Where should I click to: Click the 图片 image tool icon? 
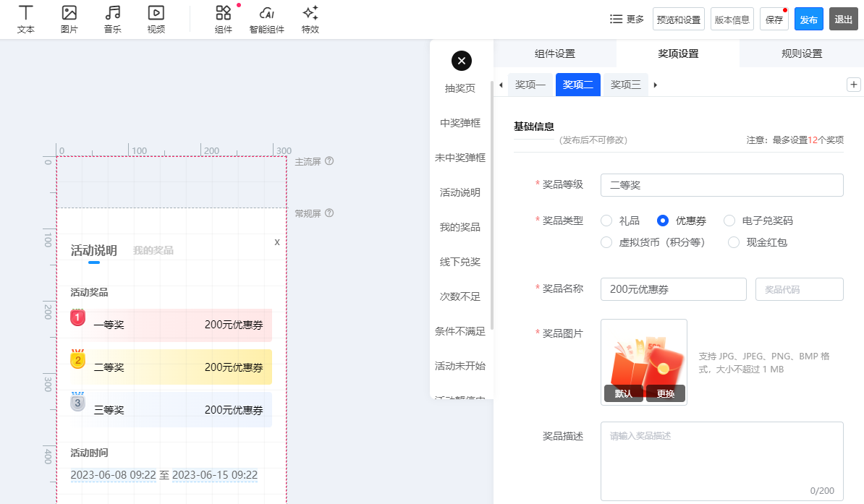[x=69, y=13]
